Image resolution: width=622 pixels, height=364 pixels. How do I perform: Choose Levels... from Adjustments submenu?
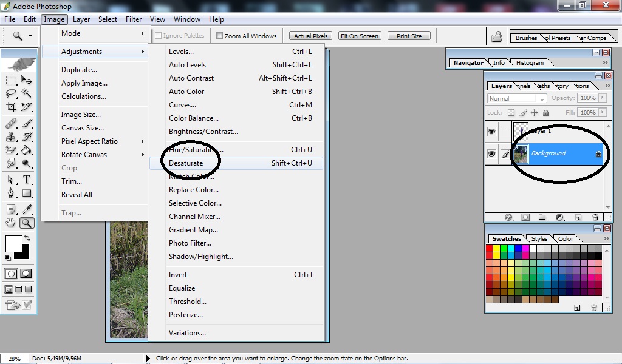(236, 52)
